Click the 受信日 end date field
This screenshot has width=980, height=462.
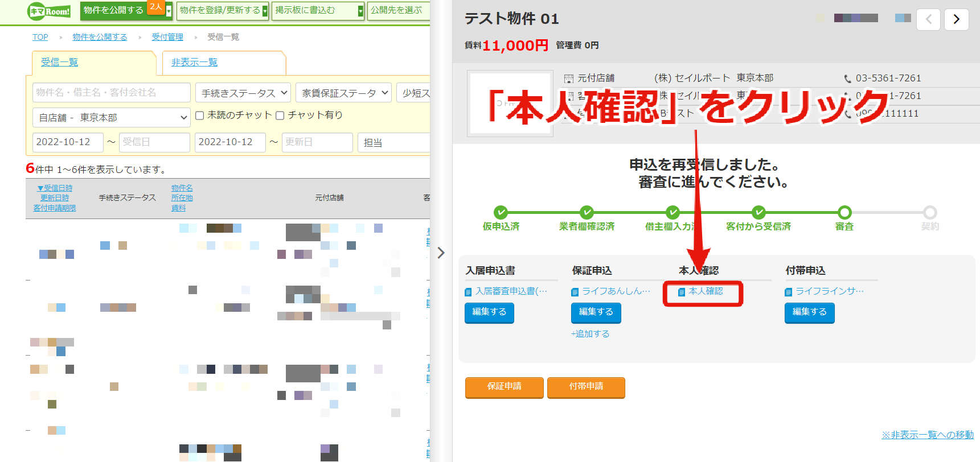154,142
